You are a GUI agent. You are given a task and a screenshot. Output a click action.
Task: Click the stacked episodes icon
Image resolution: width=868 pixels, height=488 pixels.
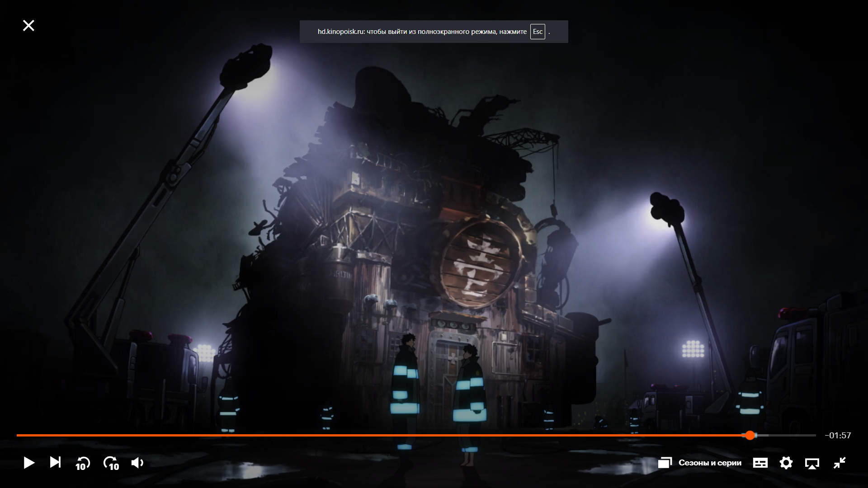coord(665,463)
